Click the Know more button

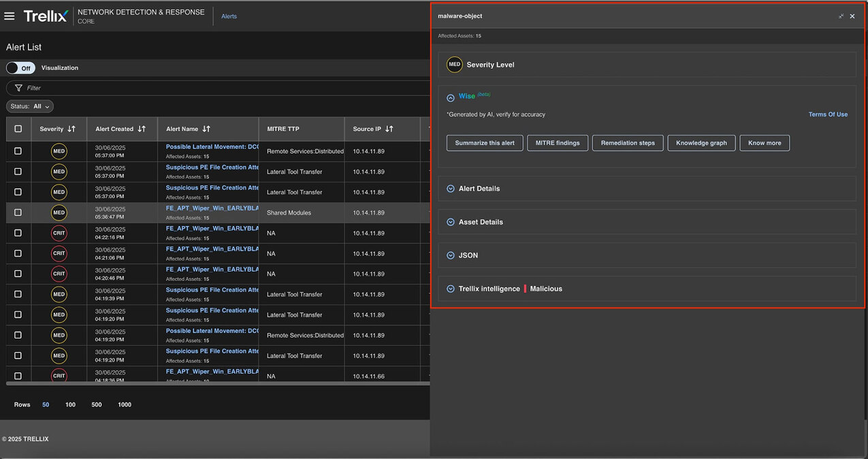[765, 143]
